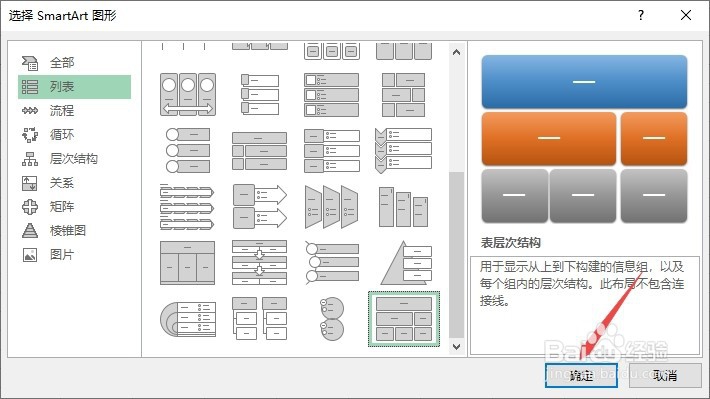Choose staggered grid block layout

403,95
